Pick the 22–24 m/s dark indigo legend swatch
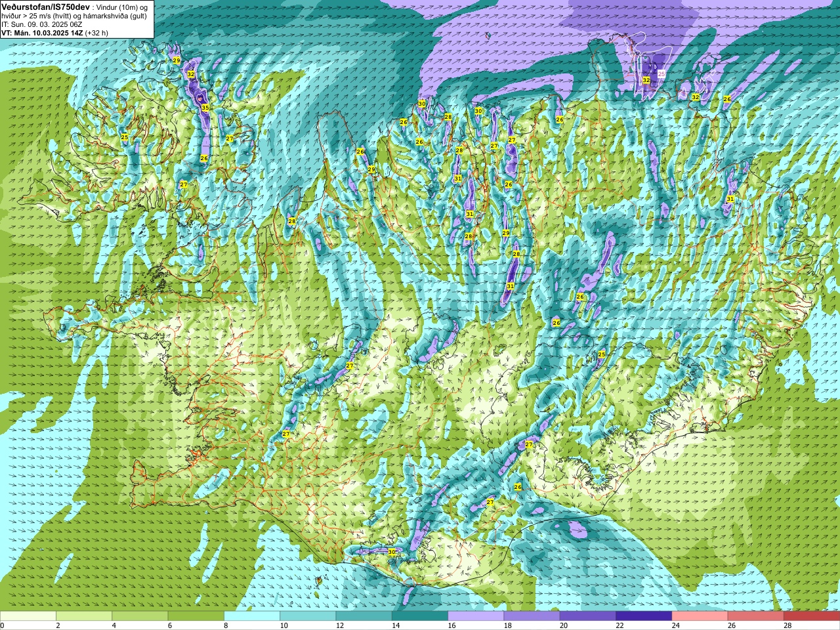The image size is (840, 630). click(x=644, y=616)
